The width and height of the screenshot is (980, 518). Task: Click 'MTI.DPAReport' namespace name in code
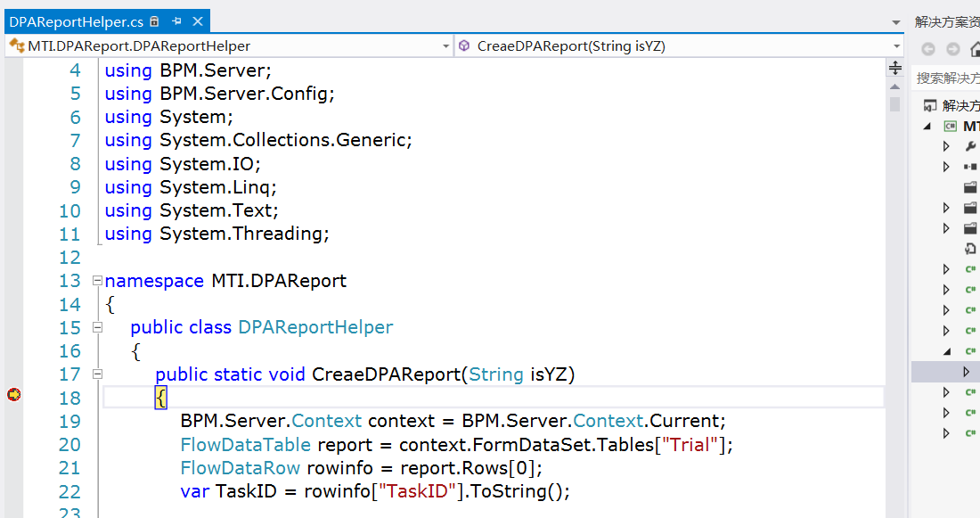279,280
